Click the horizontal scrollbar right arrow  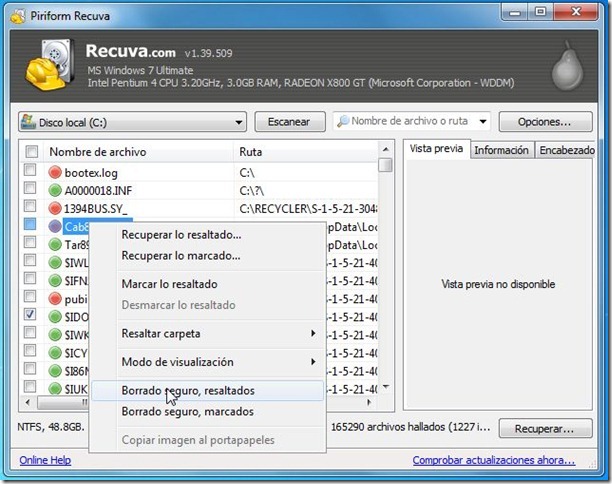tap(369, 402)
